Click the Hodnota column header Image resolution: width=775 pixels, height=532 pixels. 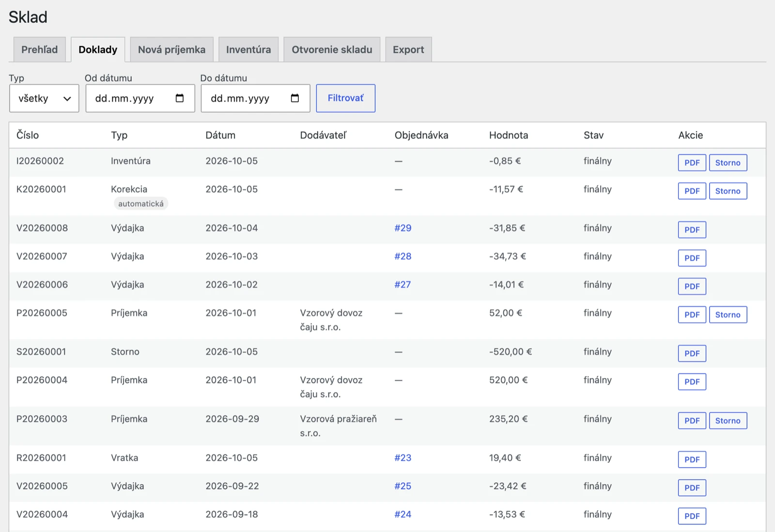coord(509,135)
